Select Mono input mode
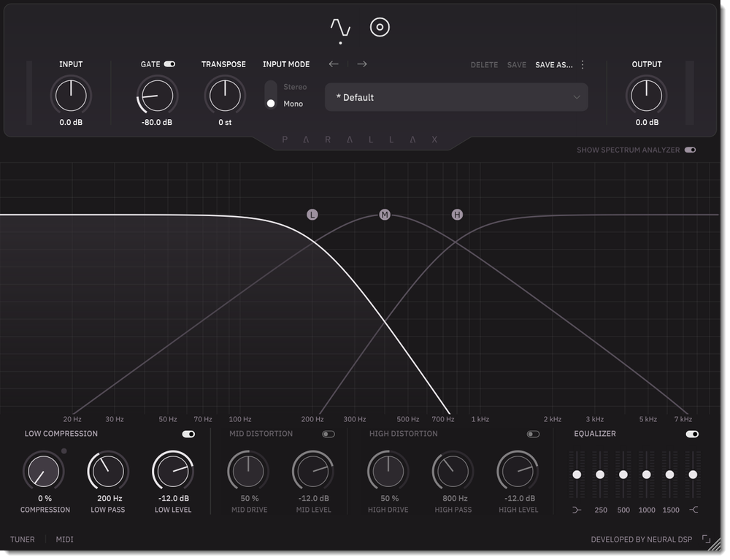Screen dimensions: 730x560 (293, 104)
